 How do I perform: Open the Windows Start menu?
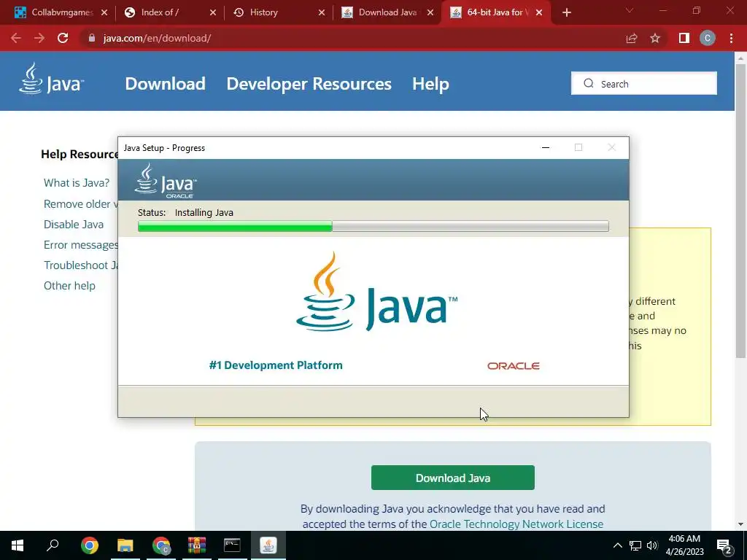click(18, 545)
